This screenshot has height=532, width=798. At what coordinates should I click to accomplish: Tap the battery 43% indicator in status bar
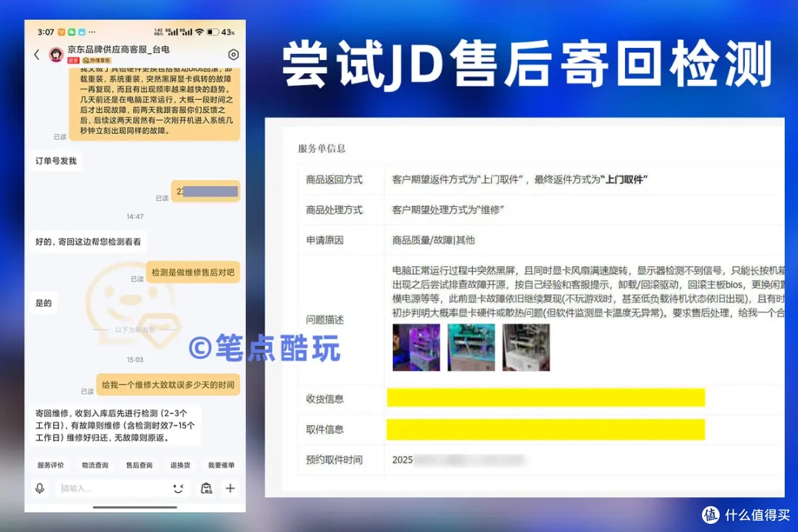(x=220, y=32)
